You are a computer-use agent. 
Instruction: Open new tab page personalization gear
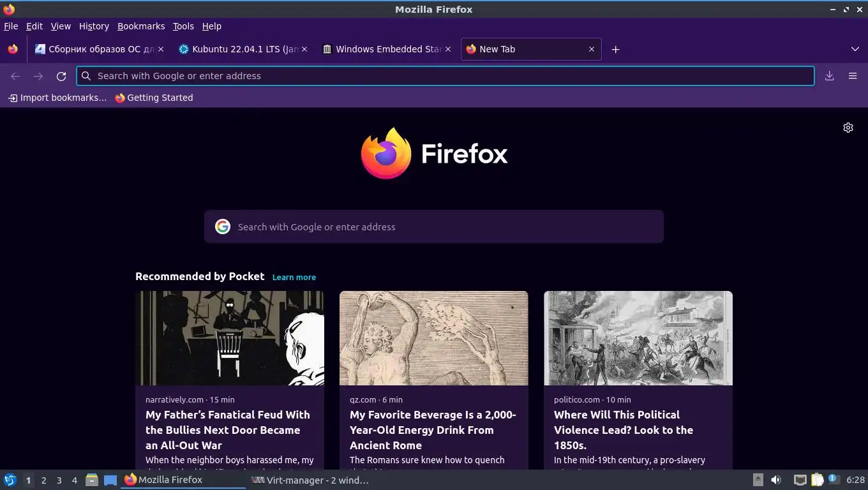(x=848, y=128)
